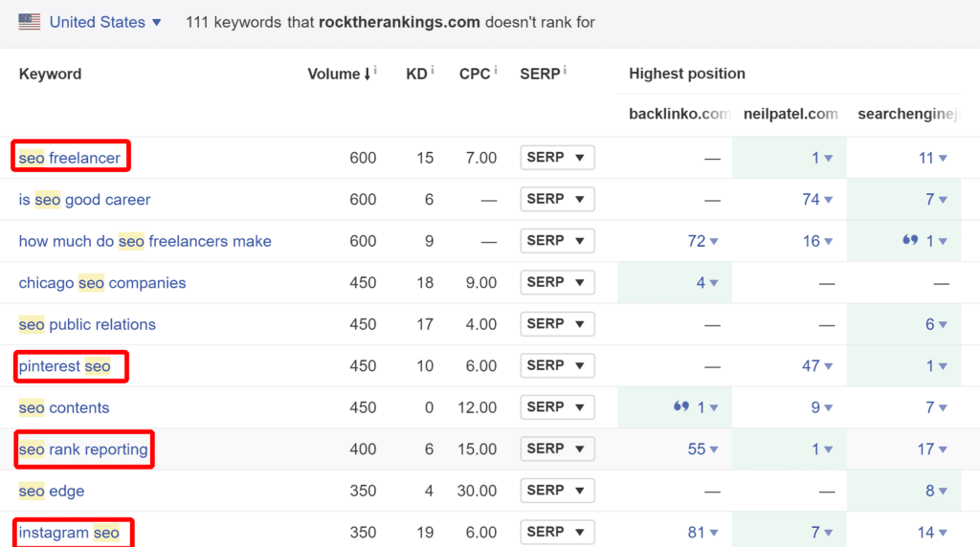Open neilpatel.com position 47 for pinterest seo
The width and height of the screenshot is (980, 547).
817,366
